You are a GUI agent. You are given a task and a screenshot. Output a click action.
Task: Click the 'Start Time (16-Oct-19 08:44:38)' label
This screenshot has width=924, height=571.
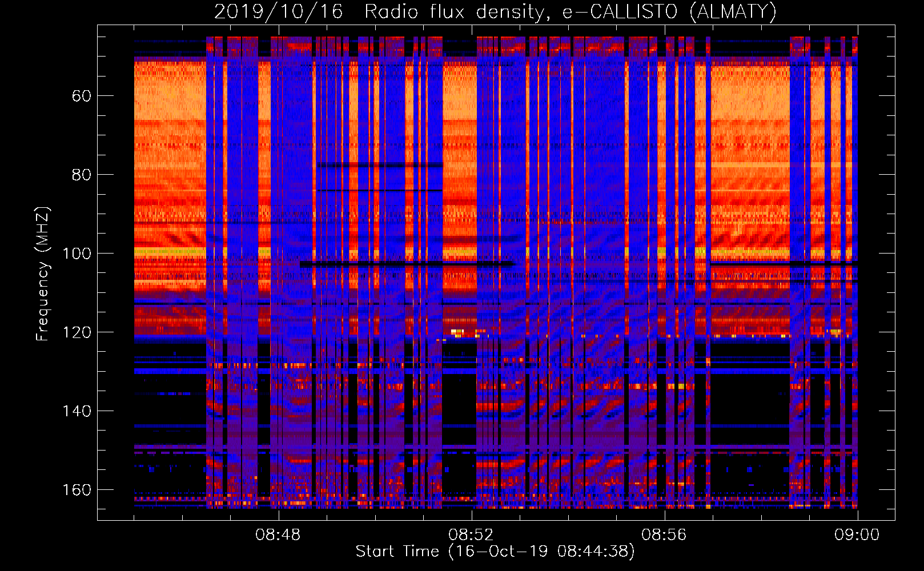495,552
